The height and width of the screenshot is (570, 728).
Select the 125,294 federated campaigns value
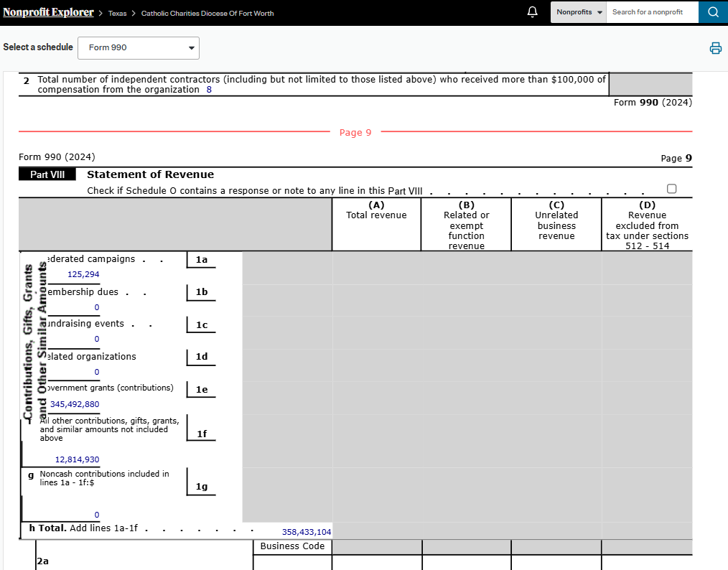click(83, 274)
